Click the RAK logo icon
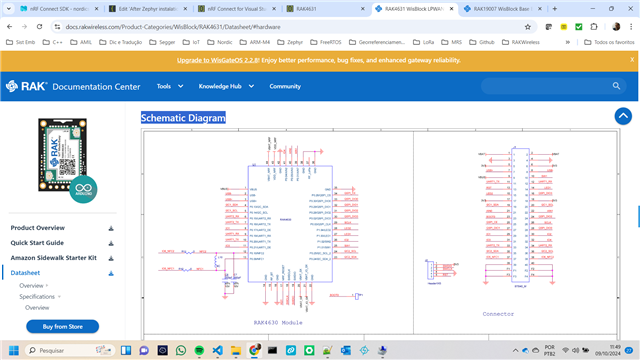Image resolution: width=640 pixels, height=360 pixels. pos(12,86)
